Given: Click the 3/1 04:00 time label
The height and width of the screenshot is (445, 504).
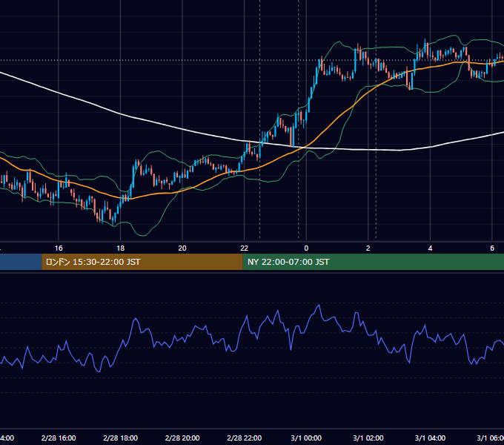Looking at the screenshot, I should pos(430,438).
